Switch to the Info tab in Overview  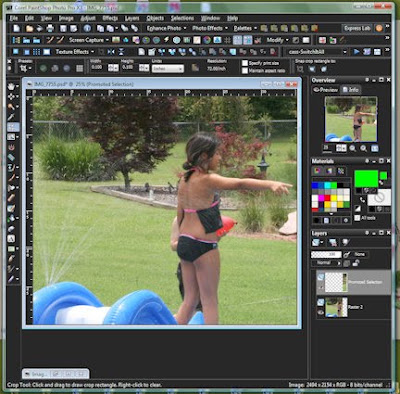351,90
